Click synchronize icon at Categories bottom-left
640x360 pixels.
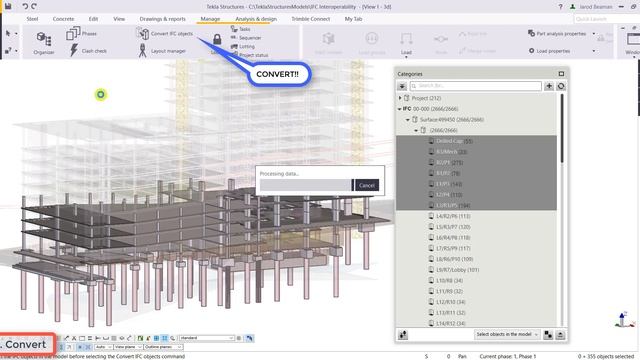click(403, 335)
